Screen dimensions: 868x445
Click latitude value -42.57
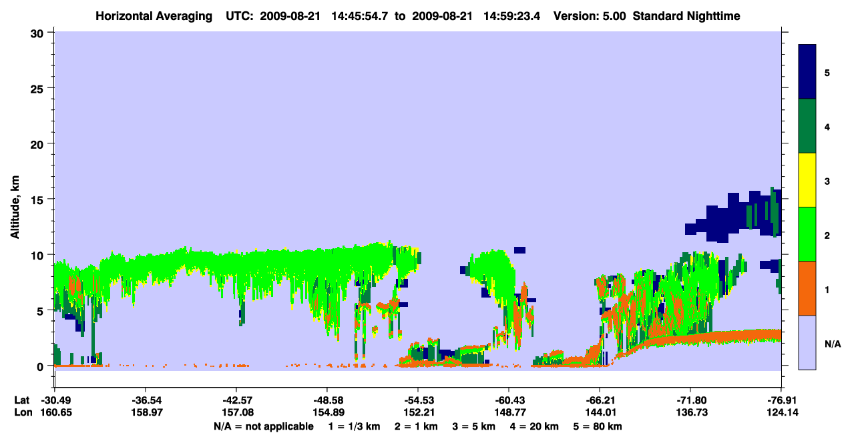[236, 400]
